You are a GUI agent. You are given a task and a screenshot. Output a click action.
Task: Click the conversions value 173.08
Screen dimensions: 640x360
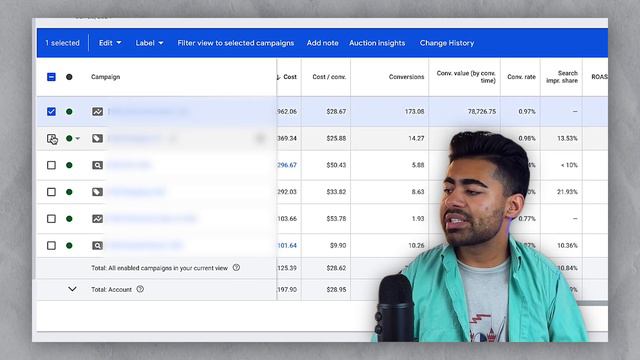(x=414, y=111)
